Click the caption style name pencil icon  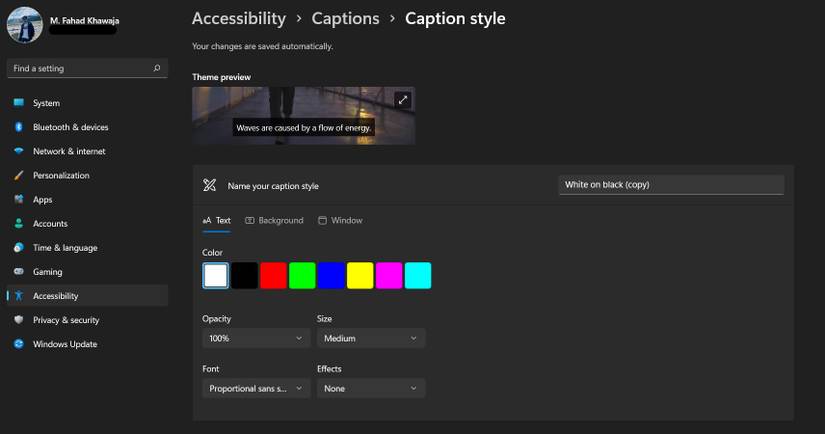(209, 185)
